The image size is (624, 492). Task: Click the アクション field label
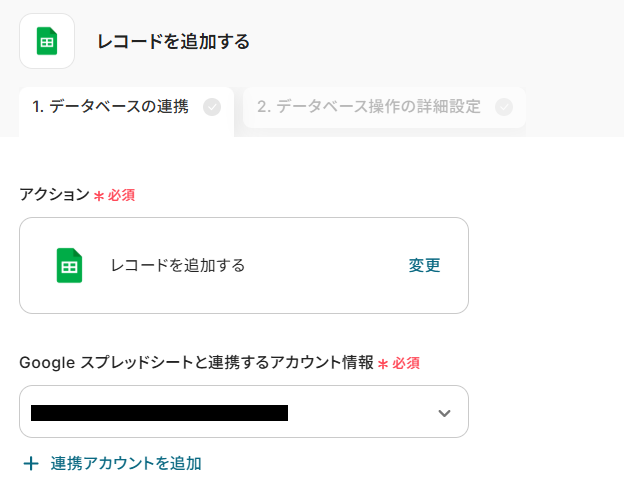54,194
